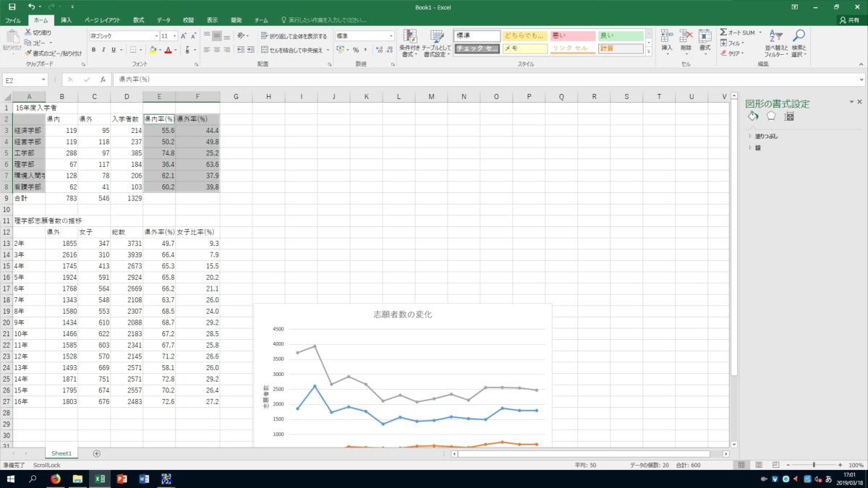Apply the メモ (Note) cell style

pyautogui.click(x=525, y=48)
